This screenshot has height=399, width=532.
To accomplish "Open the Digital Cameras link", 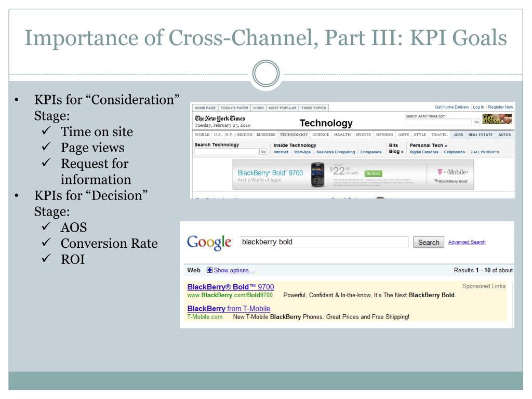I will [x=424, y=152].
